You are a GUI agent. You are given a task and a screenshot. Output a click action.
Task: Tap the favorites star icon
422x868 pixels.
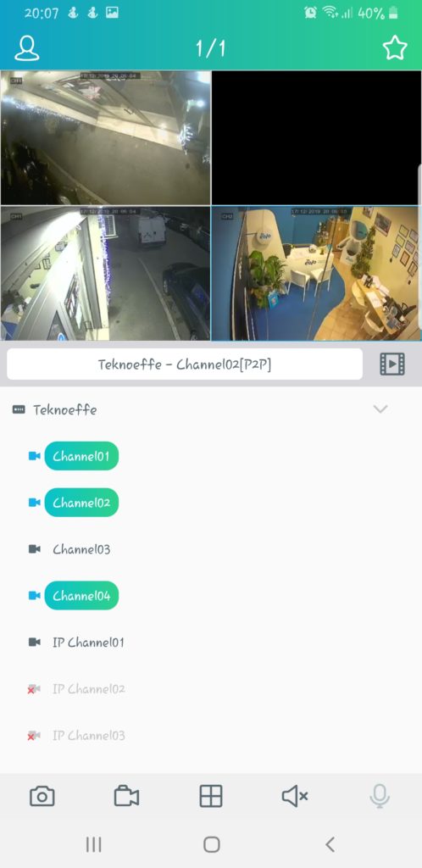pyautogui.click(x=395, y=48)
